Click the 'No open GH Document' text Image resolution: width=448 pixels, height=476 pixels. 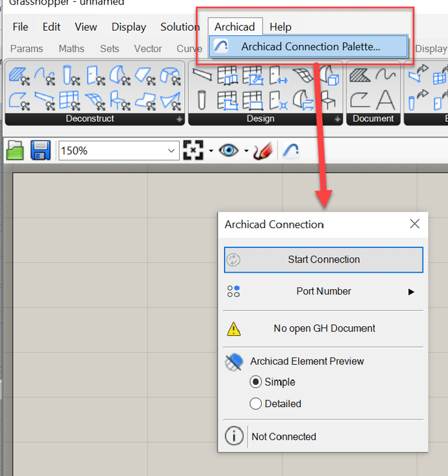324,328
